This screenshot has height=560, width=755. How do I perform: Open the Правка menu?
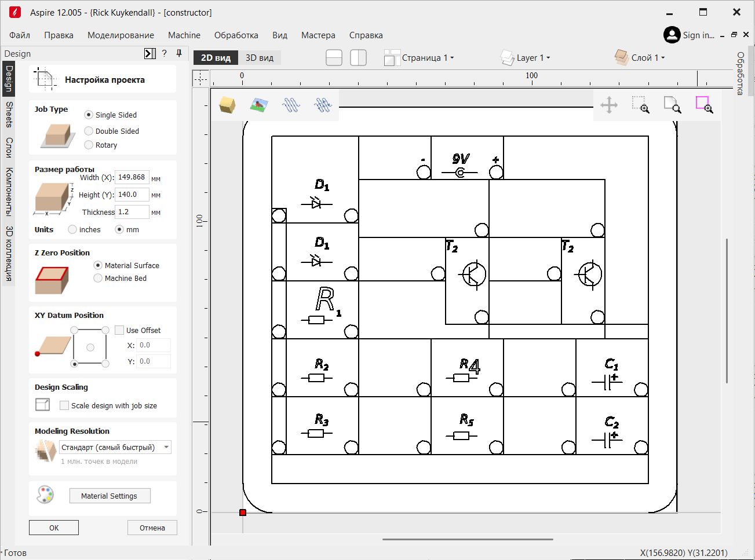pyautogui.click(x=59, y=35)
